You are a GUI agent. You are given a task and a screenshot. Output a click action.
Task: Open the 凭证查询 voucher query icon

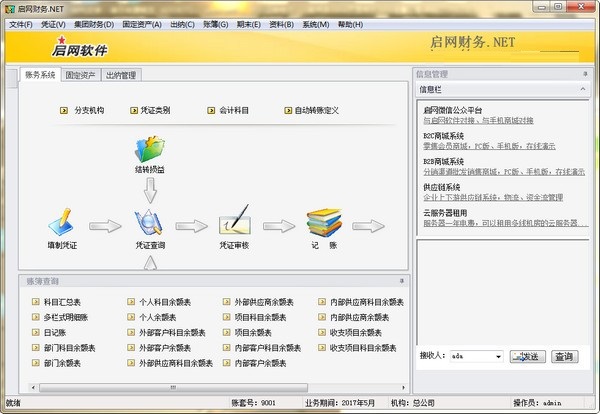(x=149, y=222)
